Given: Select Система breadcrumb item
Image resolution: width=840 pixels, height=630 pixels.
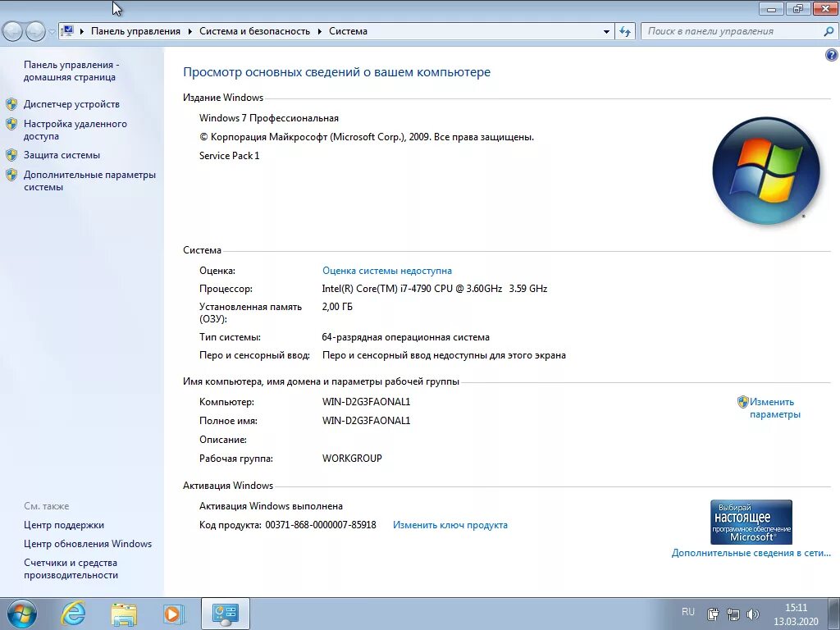Looking at the screenshot, I should tap(348, 31).
